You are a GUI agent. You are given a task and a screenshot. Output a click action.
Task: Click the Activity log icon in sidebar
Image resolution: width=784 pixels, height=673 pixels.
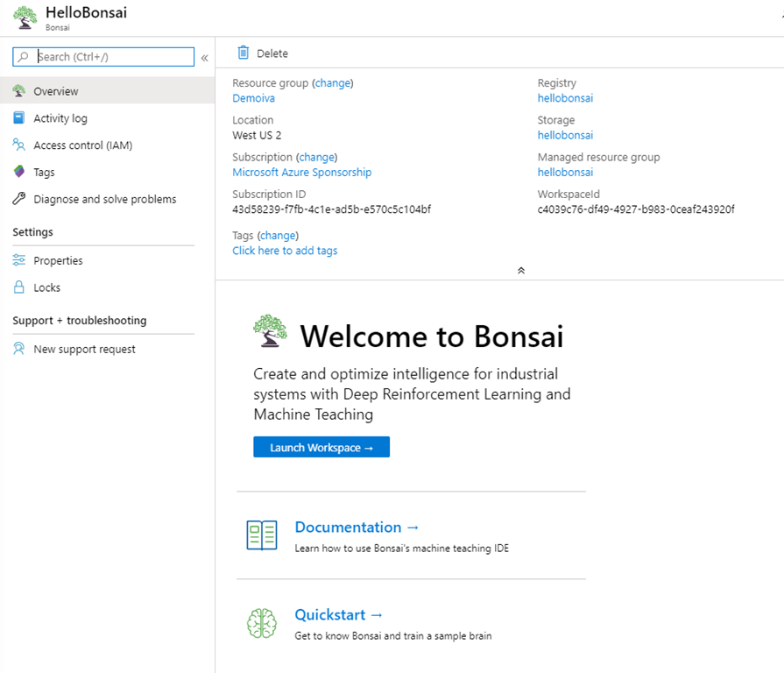coord(19,118)
